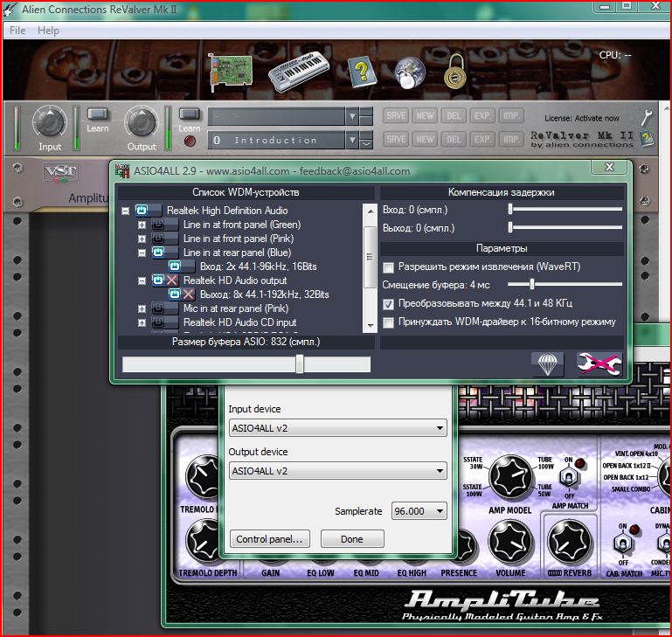Click the Выход latency compensation slider
Viewport: 672px width, 637px height.
(565, 227)
